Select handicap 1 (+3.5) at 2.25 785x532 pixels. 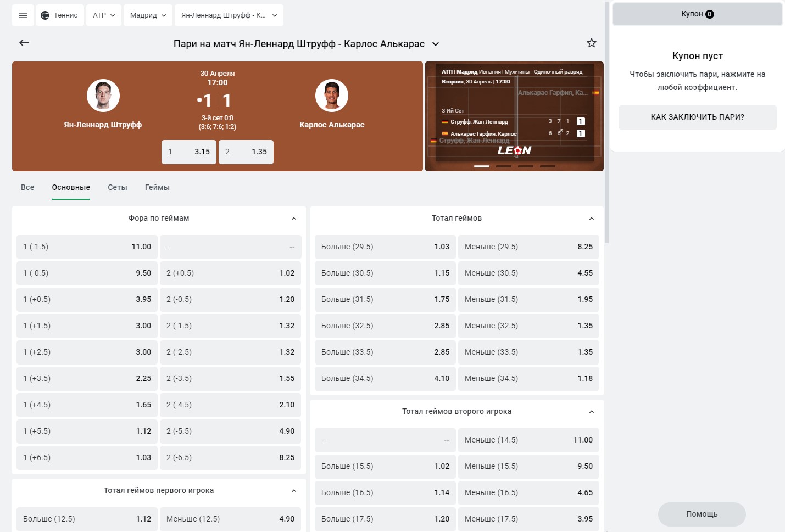coord(87,379)
